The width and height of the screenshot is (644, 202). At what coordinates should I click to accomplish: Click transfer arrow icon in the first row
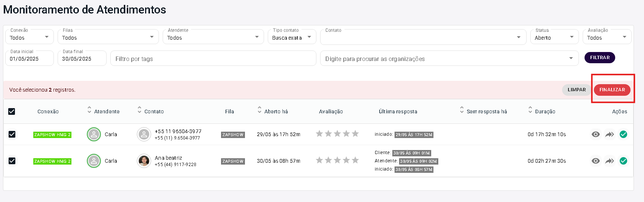pos(610,134)
